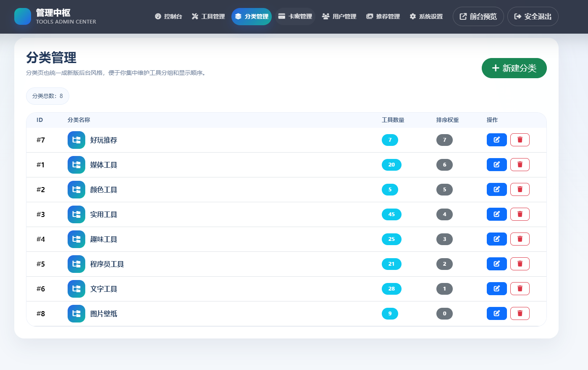Open 系统设置
The height and width of the screenshot is (370, 588).
point(426,16)
